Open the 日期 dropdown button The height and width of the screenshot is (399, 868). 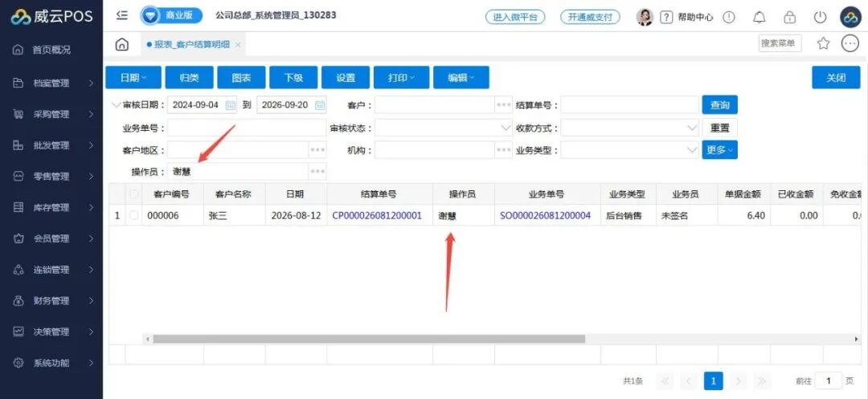point(133,77)
